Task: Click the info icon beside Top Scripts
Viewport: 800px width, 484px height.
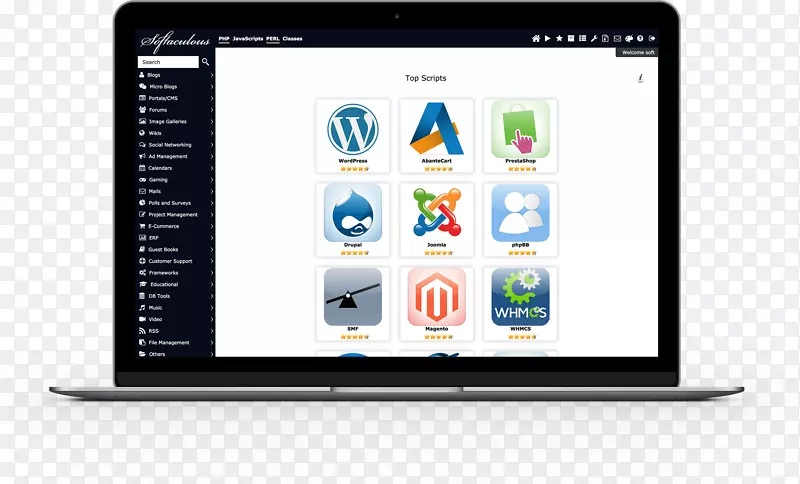Action: point(640,78)
